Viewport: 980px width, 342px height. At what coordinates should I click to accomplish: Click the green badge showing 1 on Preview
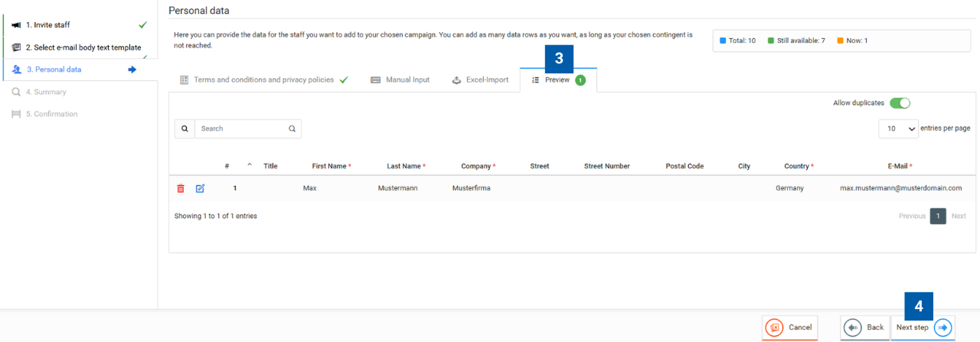[580, 80]
